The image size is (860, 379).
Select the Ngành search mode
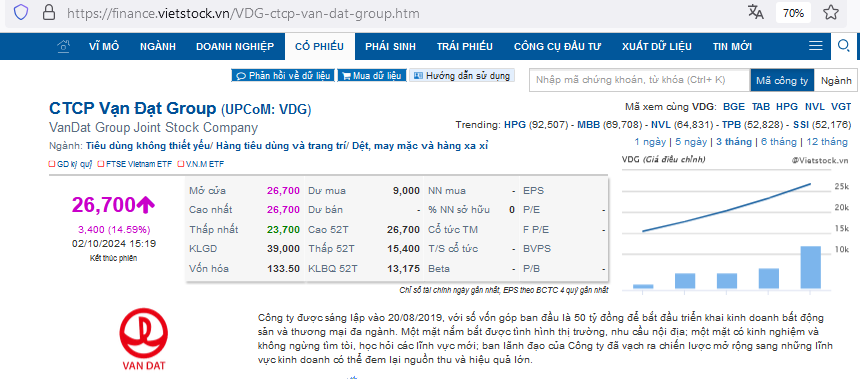(836, 81)
